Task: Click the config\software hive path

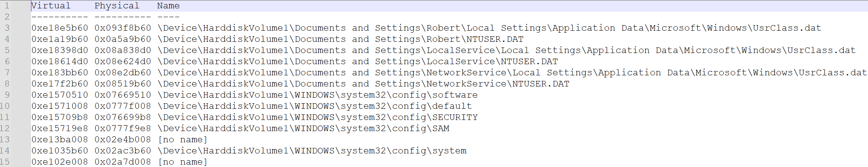Action: pos(317,95)
